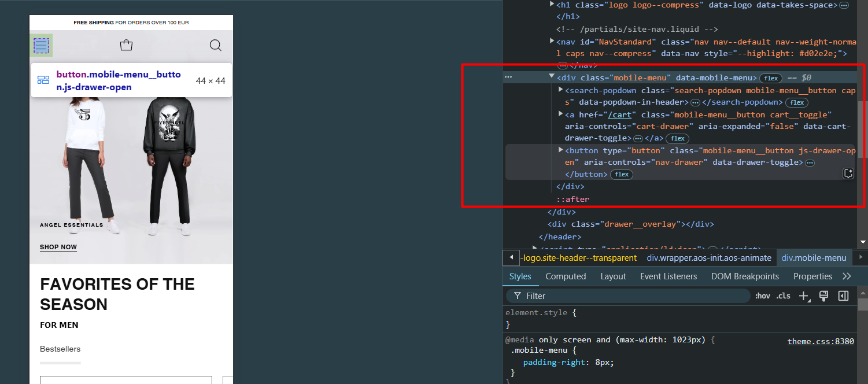Screen dimensions: 868x384
Task: Toggle flex badge after cart anchor closing tag
Action: 677,138
